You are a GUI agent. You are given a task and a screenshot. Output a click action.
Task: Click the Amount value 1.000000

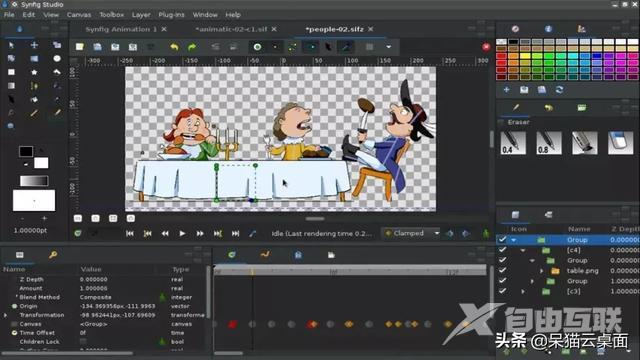[93, 288]
